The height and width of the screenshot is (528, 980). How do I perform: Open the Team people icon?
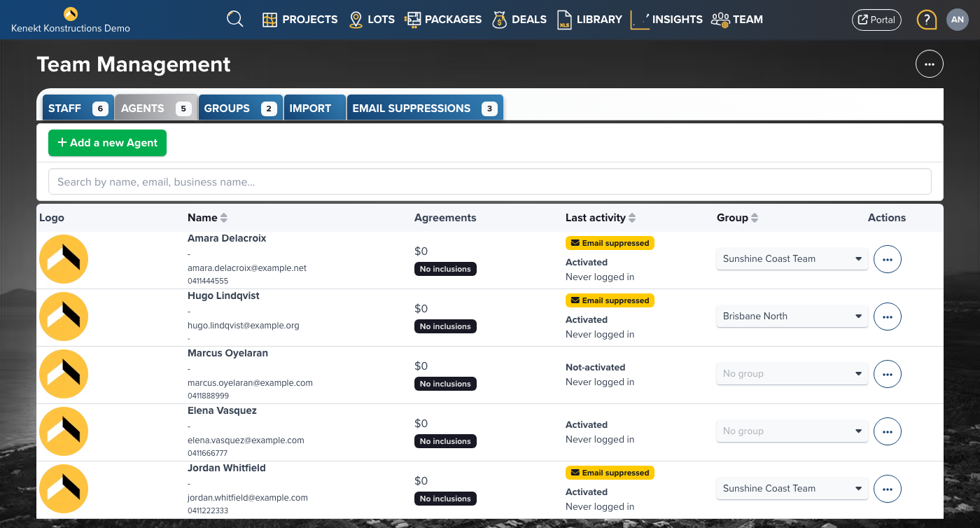pyautogui.click(x=720, y=20)
